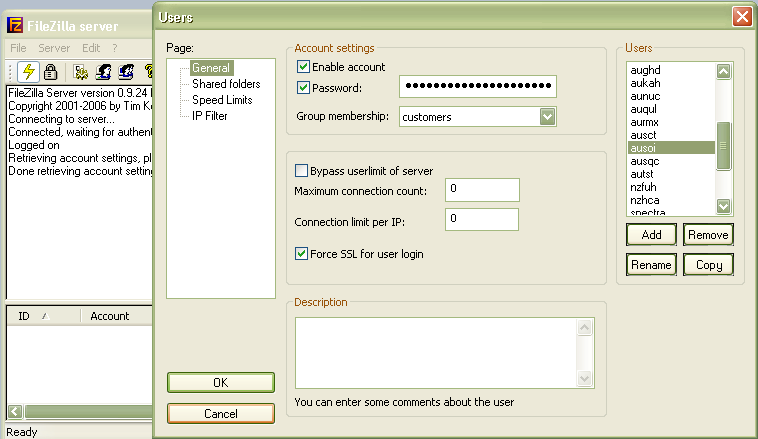Click the Groups toolbar icon

coord(127,72)
